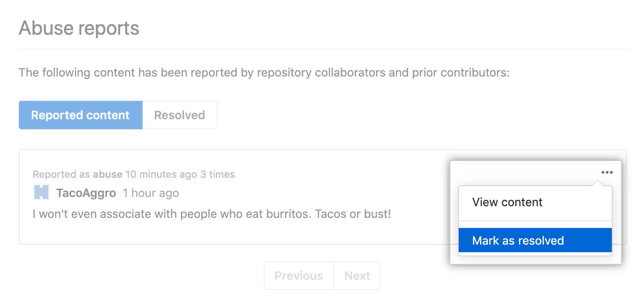This screenshot has width=644, height=307.
Task: Select Mark as resolved menu item
Action: pos(518,240)
